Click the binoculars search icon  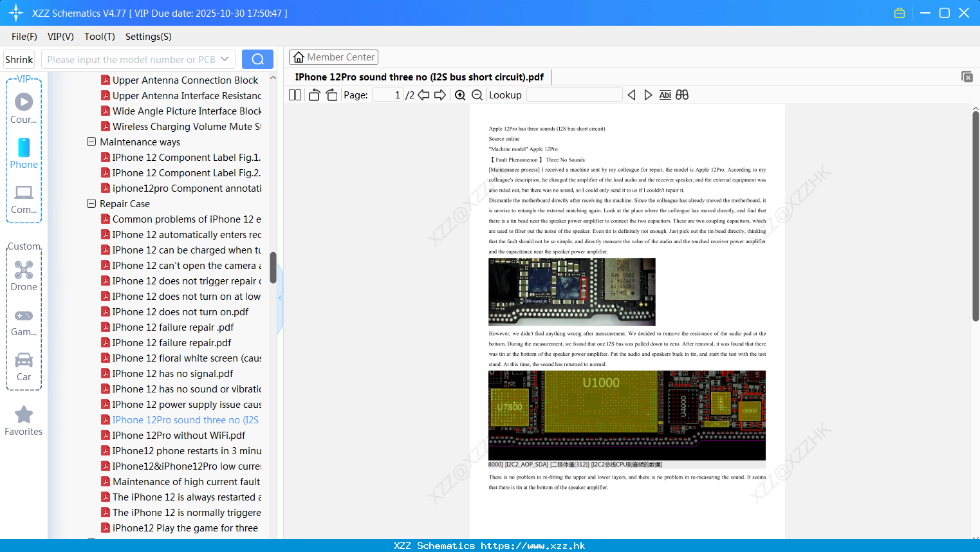tap(682, 95)
